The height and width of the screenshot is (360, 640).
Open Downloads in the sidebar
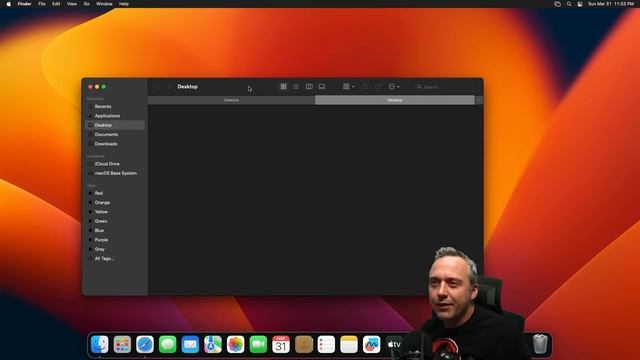pos(116,144)
